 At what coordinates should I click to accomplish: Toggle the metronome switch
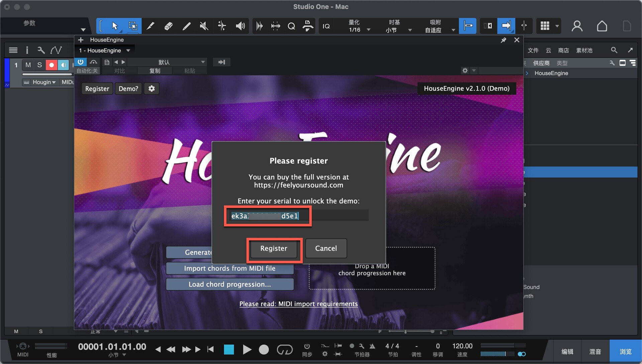(372, 346)
